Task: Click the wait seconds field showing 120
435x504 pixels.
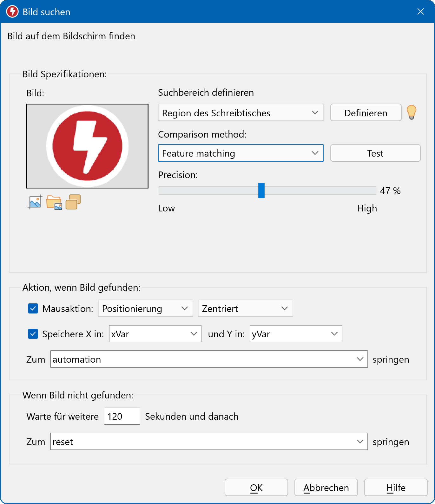Action: tap(122, 416)
